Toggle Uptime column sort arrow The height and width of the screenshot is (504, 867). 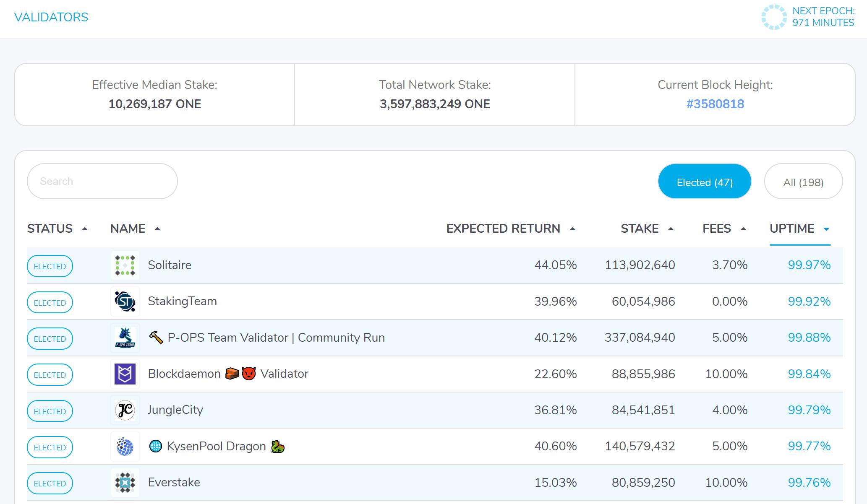(x=826, y=229)
